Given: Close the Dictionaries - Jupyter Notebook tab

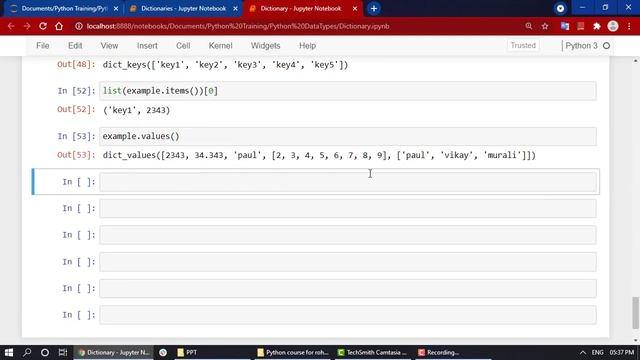Looking at the screenshot, I should [x=235, y=9].
